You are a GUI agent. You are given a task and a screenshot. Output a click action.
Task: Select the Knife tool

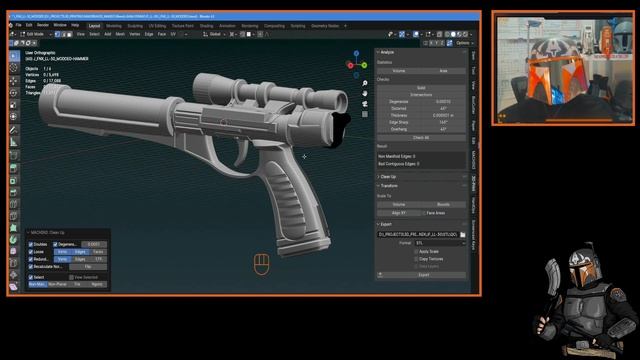coord(14,216)
